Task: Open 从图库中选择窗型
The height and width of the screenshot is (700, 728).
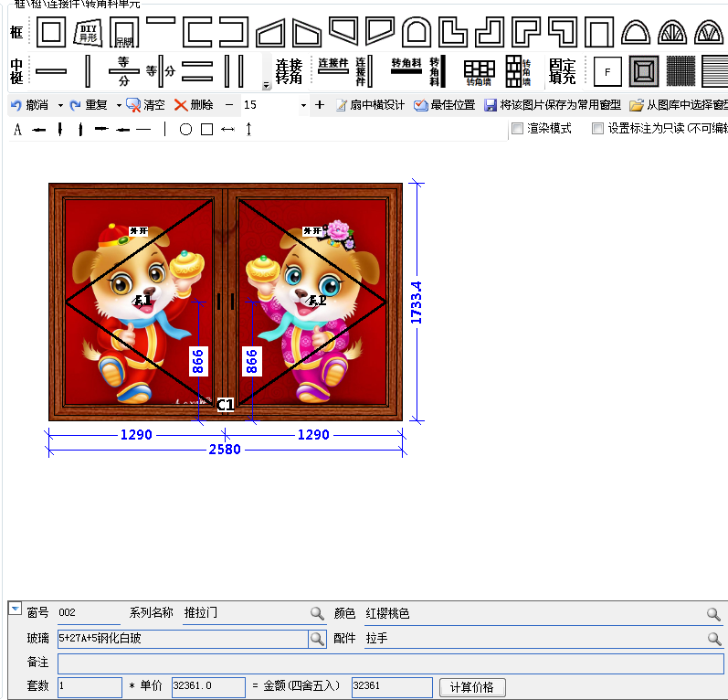Action: [x=679, y=105]
